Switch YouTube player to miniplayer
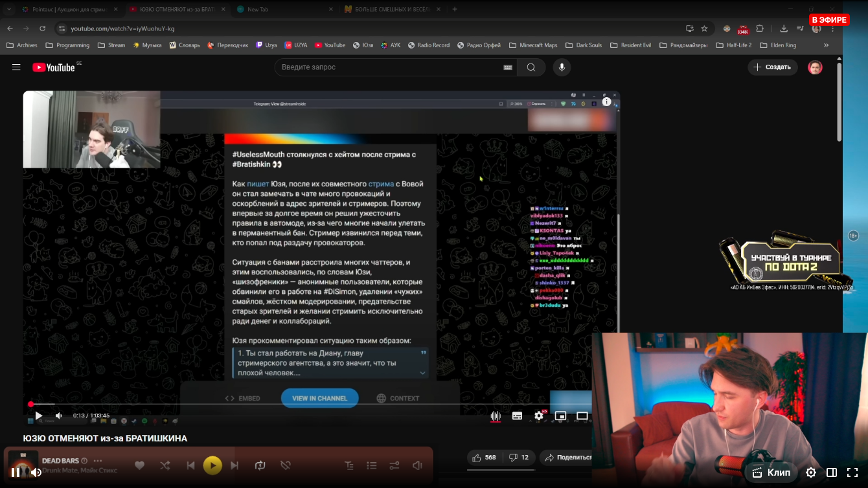 coord(560,416)
